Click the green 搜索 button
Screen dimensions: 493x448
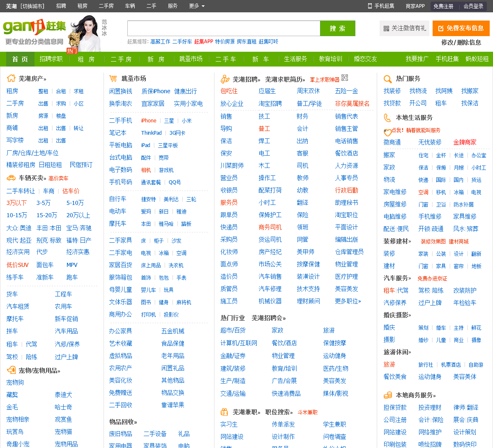[x=338, y=28]
